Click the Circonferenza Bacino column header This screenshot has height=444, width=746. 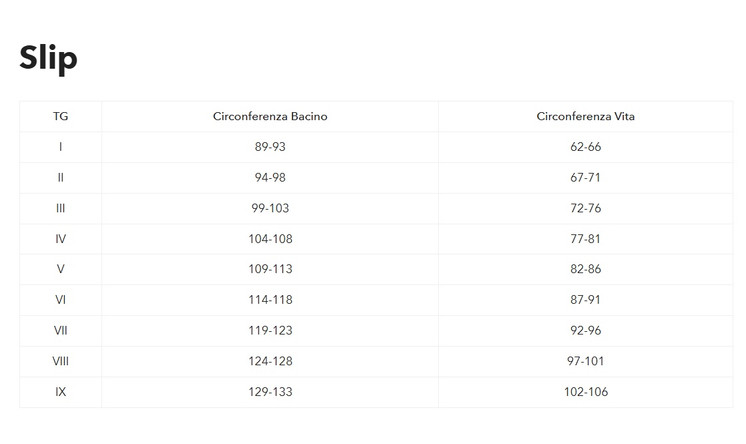[270, 116]
